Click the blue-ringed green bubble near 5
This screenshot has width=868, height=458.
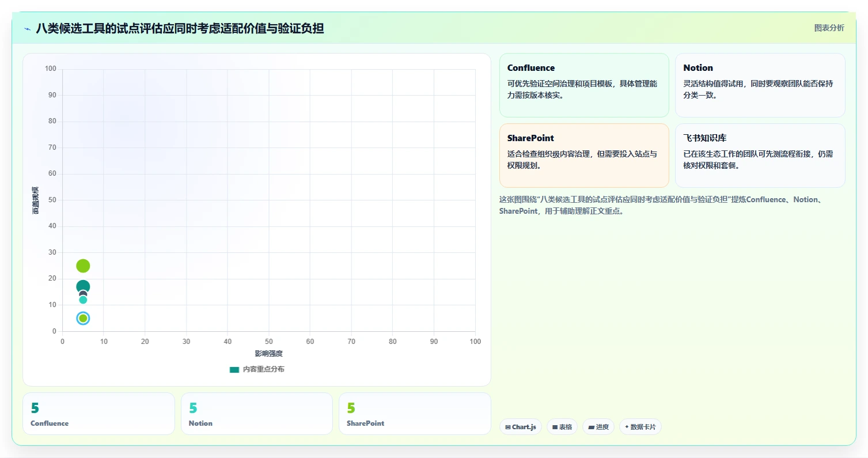[83, 318]
